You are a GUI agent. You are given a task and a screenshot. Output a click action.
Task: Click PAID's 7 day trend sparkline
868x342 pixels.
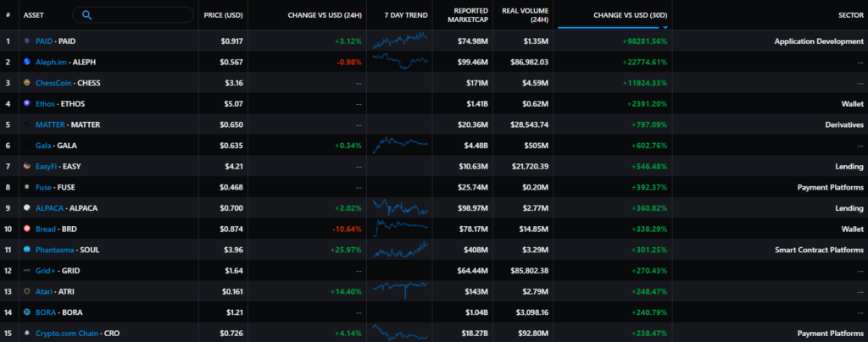[x=400, y=41]
